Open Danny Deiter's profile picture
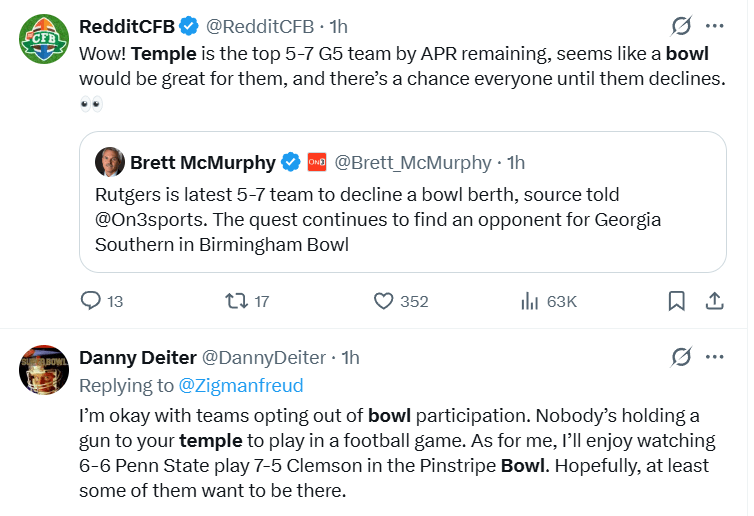The height and width of the screenshot is (516, 754). point(43,371)
